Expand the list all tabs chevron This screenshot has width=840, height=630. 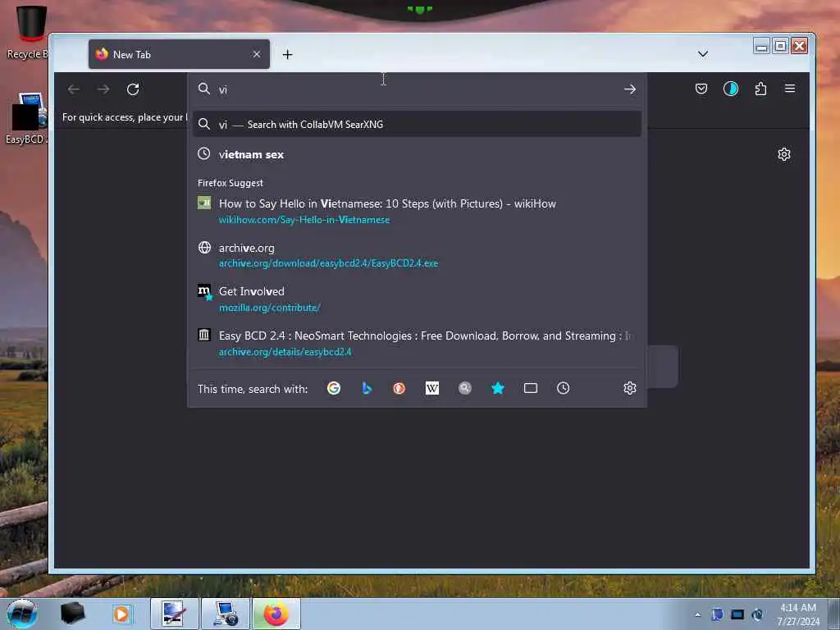click(703, 54)
